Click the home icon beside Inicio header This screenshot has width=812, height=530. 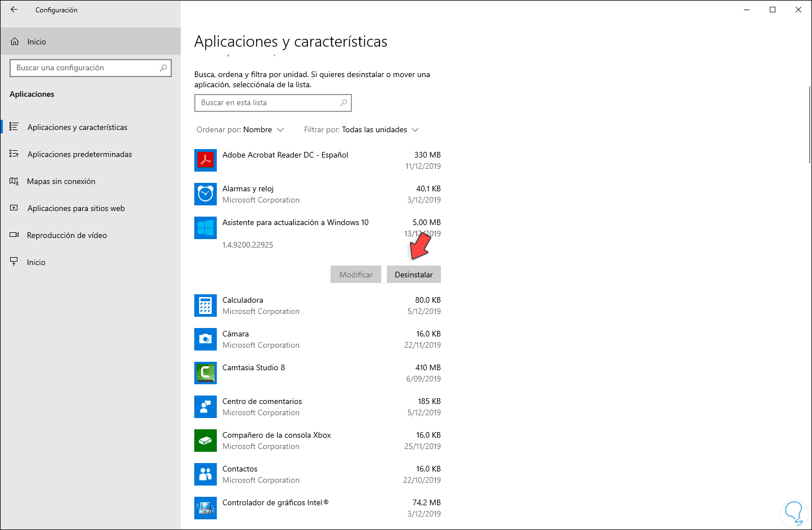tap(15, 42)
